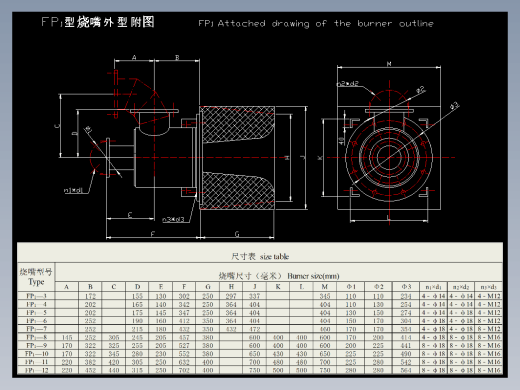Click '4 - M12' in the FP1—3 row
The image size is (520, 390).
489,296
